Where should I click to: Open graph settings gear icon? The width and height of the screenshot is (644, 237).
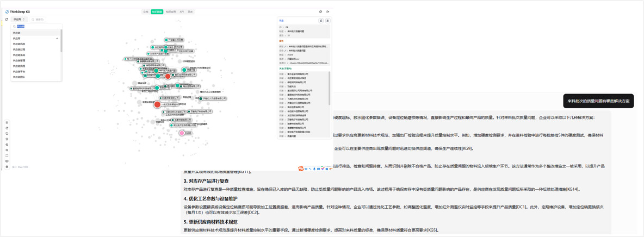pos(7,167)
